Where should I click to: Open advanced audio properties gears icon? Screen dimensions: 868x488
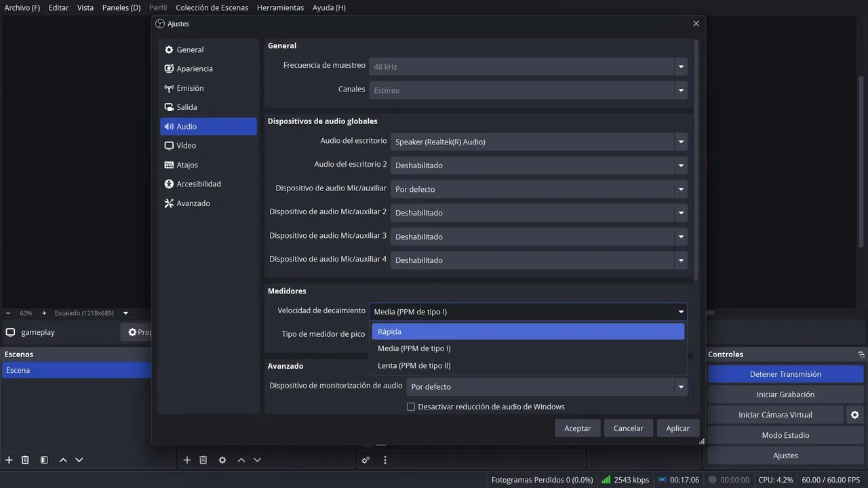click(x=366, y=460)
